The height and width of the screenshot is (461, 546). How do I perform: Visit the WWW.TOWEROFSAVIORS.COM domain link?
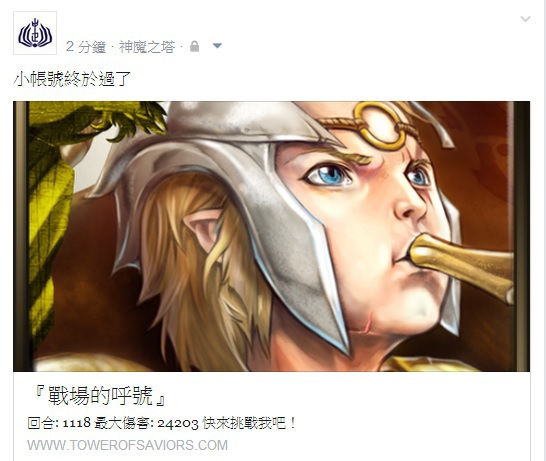pyautogui.click(x=127, y=445)
